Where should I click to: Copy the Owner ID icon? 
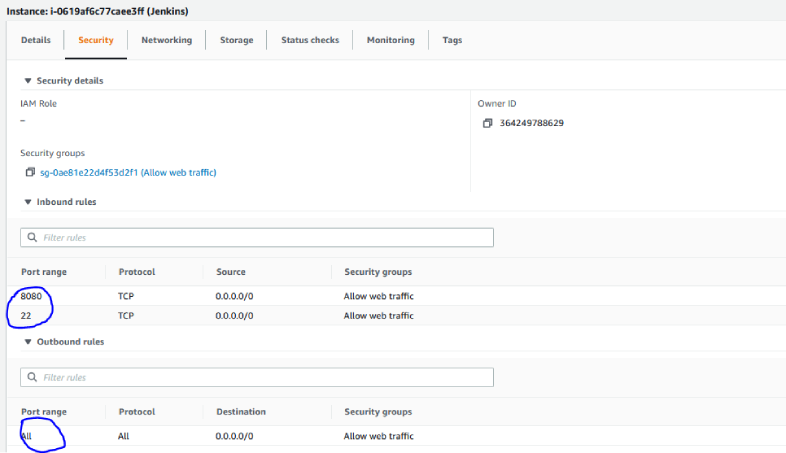[487, 123]
